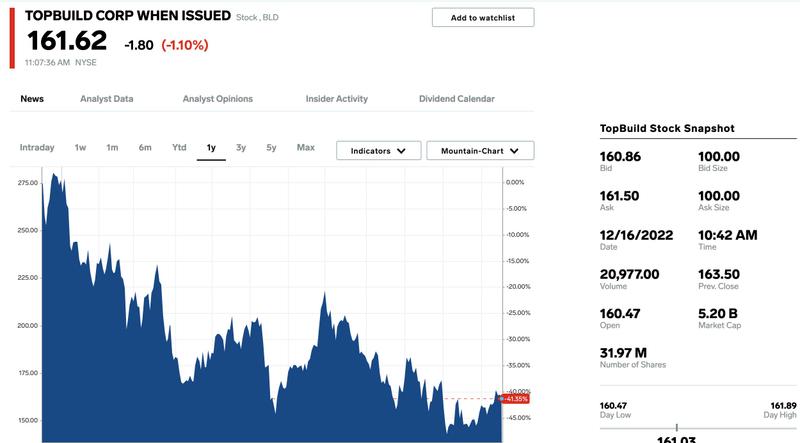The width and height of the screenshot is (800, 443).
Task: Click the Ask value 161.50
Action: [x=619, y=196]
